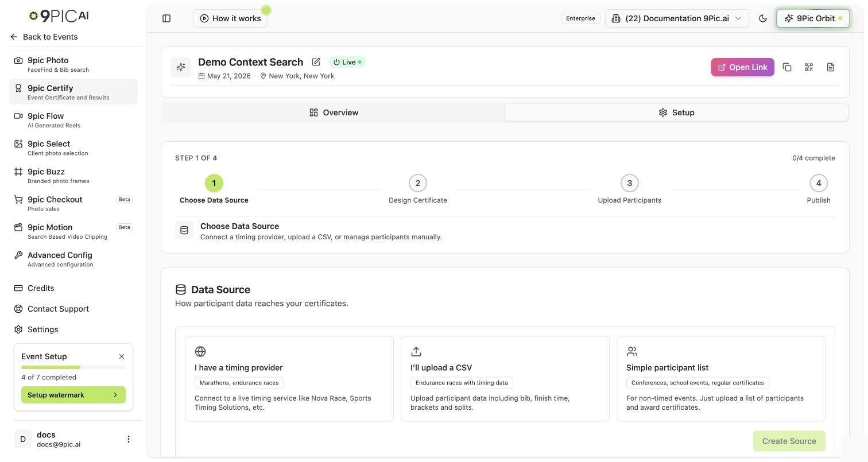Choose the I'll upload a CSV option
Image resolution: width=868 pixels, height=462 pixels.
pos(505,379)
